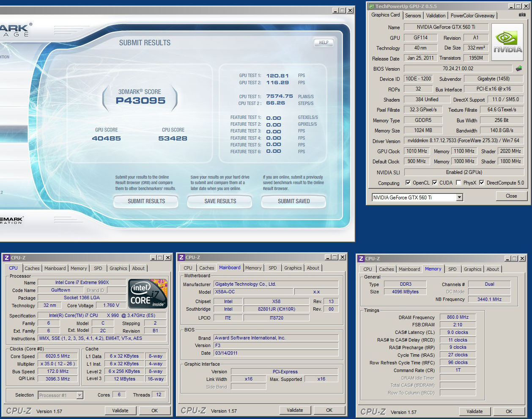The height and width of the screenshot is (419, 532).
Task: Click Save Results button in 3DMark
Action: pos(220,201)
